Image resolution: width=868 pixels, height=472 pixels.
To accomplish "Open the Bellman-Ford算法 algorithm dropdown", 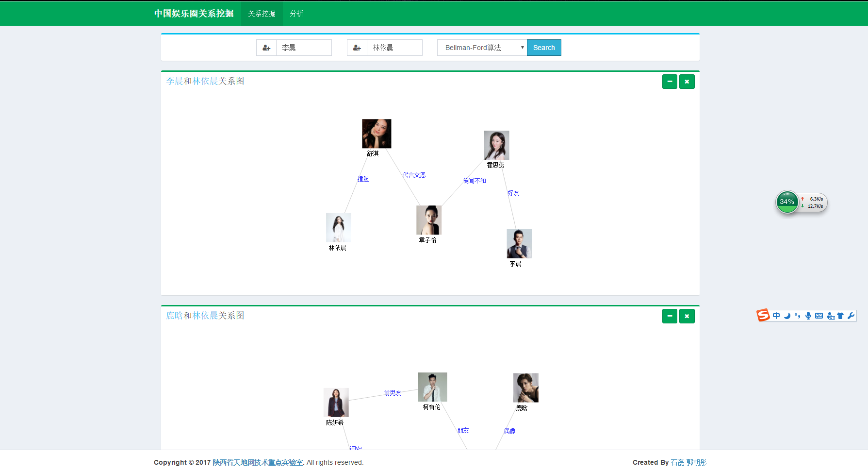I will pyautogui.click(x=481, y=48).
